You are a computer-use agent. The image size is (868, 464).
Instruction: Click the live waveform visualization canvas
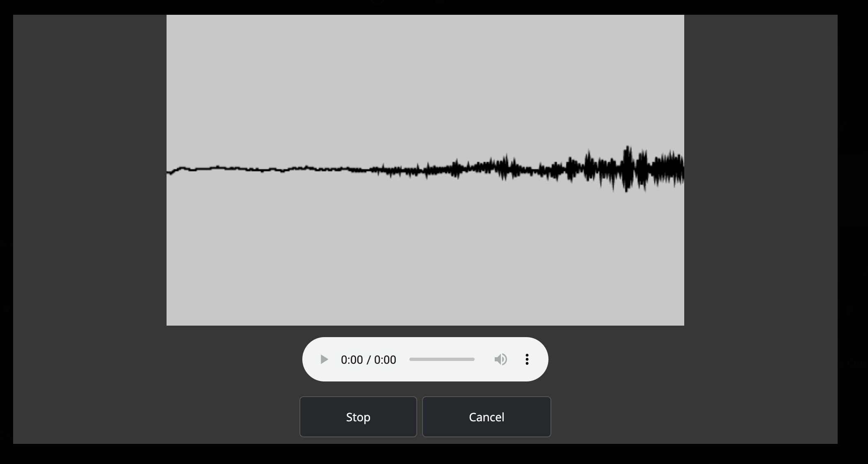click(x=425, y=170)
